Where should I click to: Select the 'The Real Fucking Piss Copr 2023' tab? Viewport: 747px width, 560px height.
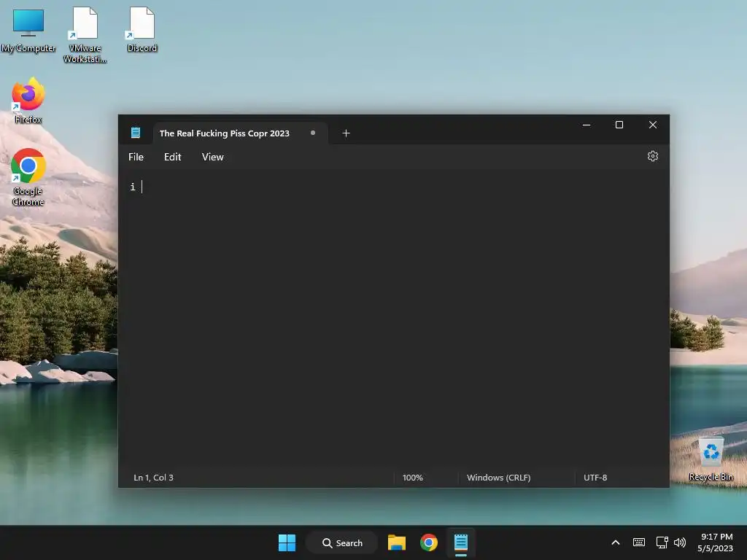pos(241,133)
